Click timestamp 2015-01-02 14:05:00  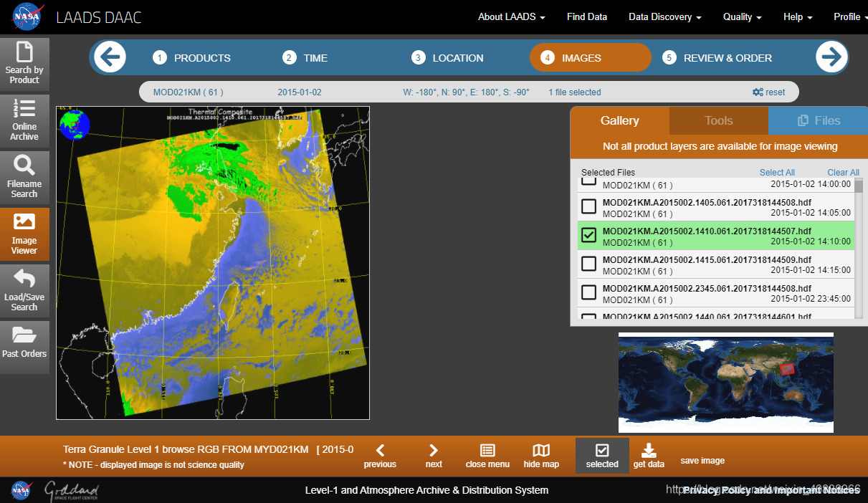coord(811,213)
